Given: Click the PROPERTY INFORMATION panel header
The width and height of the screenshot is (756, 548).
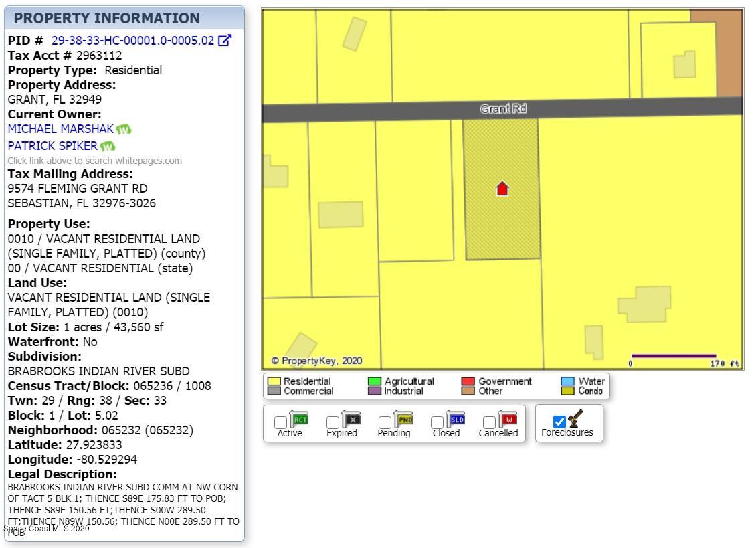Looking at the screenshot, I should [x=124, y=18].
